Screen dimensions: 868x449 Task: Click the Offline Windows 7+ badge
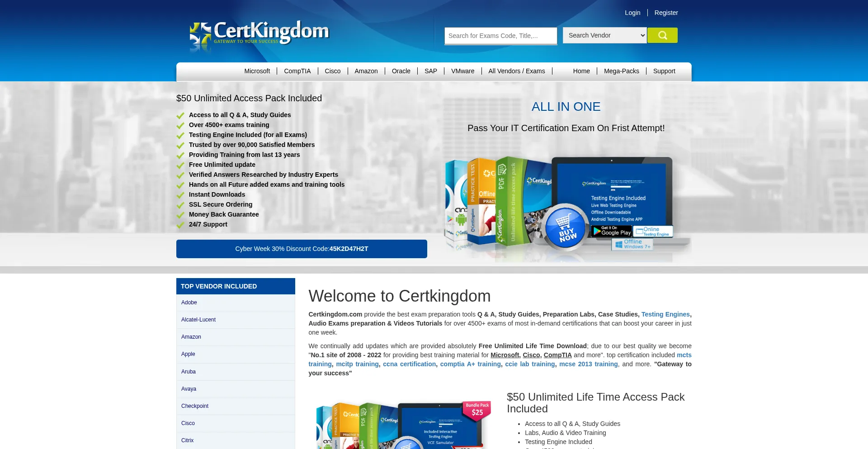coord(632,245)
